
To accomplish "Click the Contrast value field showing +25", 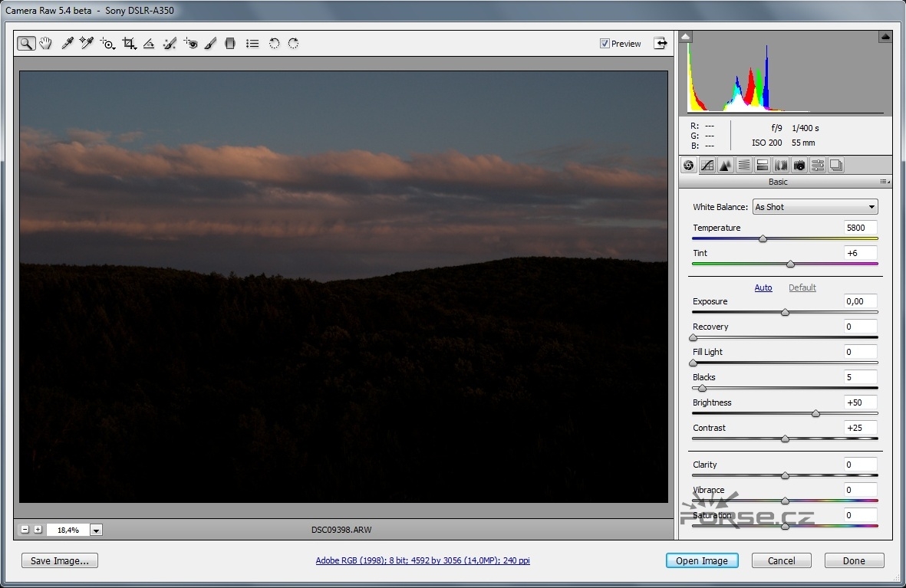I will click(860, 428).
